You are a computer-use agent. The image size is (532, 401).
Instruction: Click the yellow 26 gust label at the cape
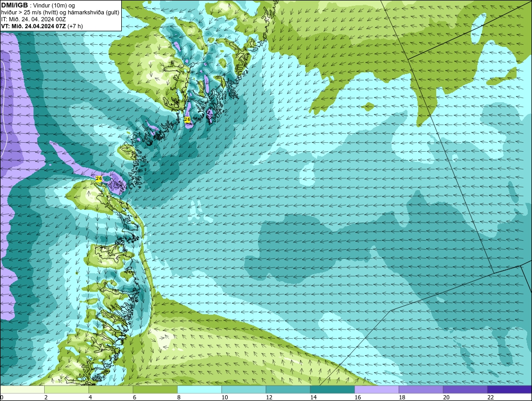99,178
